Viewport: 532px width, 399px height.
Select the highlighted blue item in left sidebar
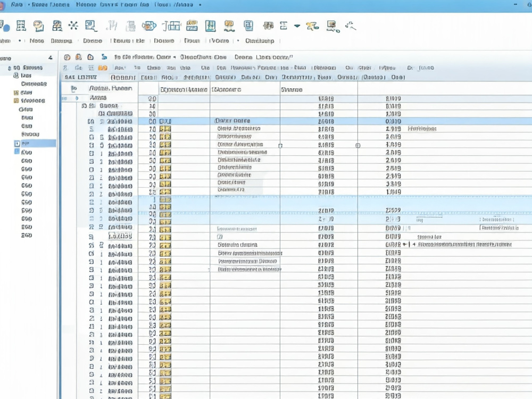pyautogui.click(x=35, y=144)
